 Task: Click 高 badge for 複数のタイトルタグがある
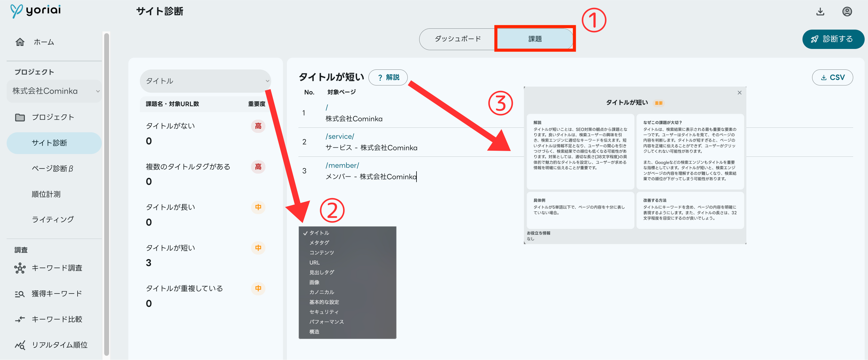(x=258, y=167)
